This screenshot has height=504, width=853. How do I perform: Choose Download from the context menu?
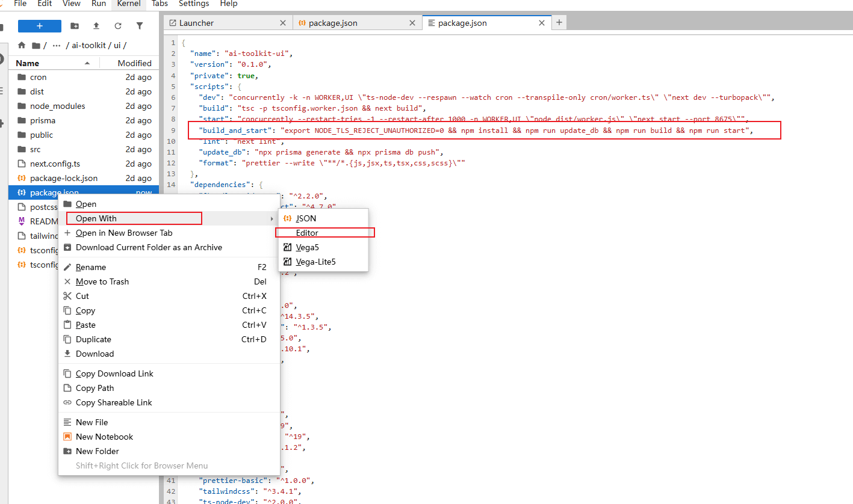169,354
